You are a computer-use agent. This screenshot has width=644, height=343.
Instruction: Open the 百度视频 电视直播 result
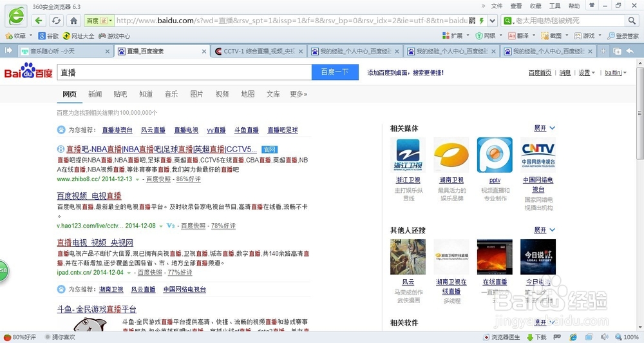coord(89,196)
